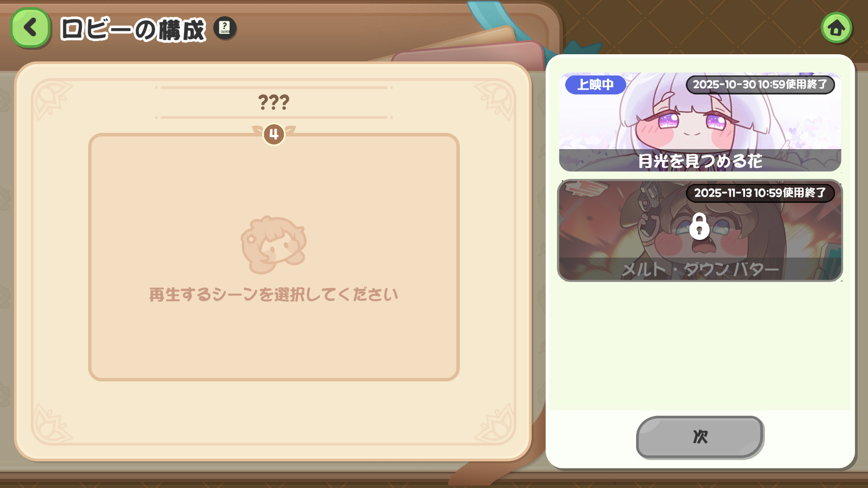Click the 2025-11-13 10:59 expiry label
This screenshot has width=868, height=488.
tap(760, 193)
